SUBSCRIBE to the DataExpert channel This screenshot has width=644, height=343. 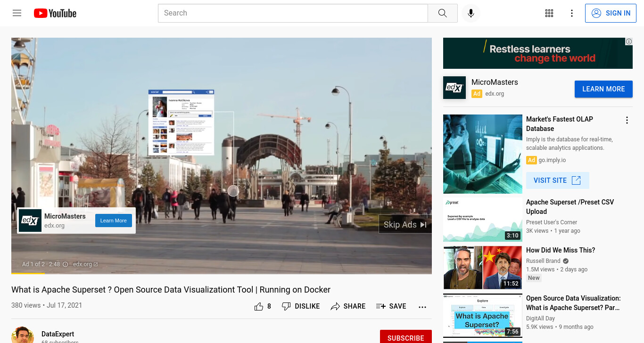coord(405,337)
